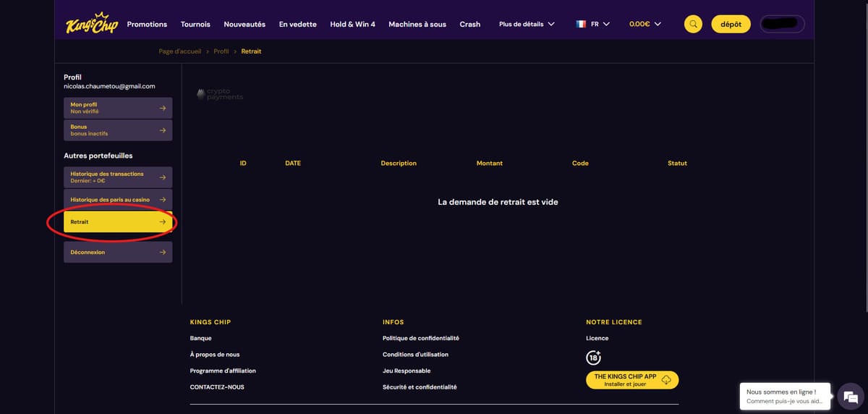Screen dimensions: 868x414
Task: Open the search magnifier icon
Action: click(693, 24)
